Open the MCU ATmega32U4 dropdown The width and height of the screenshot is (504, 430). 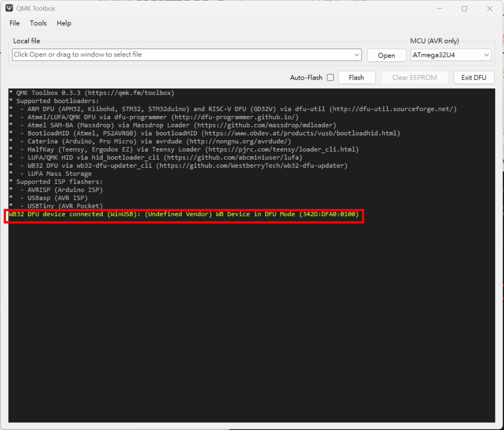451,55
